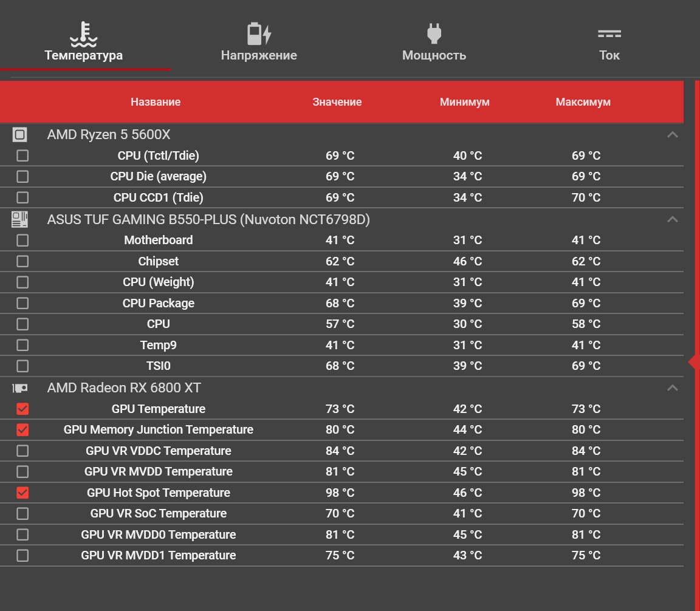Enable the CPU (Tctl/Tdie) checkbox
Viewport: 700px width, 611px height.
click(x=22, y=155)
